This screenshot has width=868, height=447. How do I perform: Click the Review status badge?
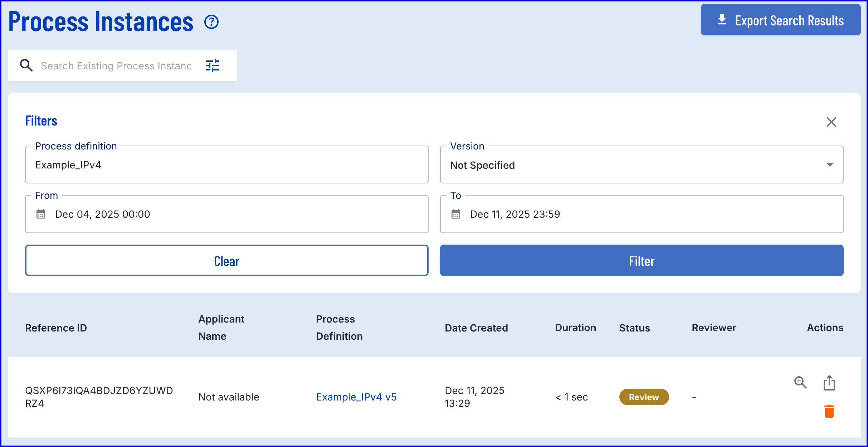[644, 397]
